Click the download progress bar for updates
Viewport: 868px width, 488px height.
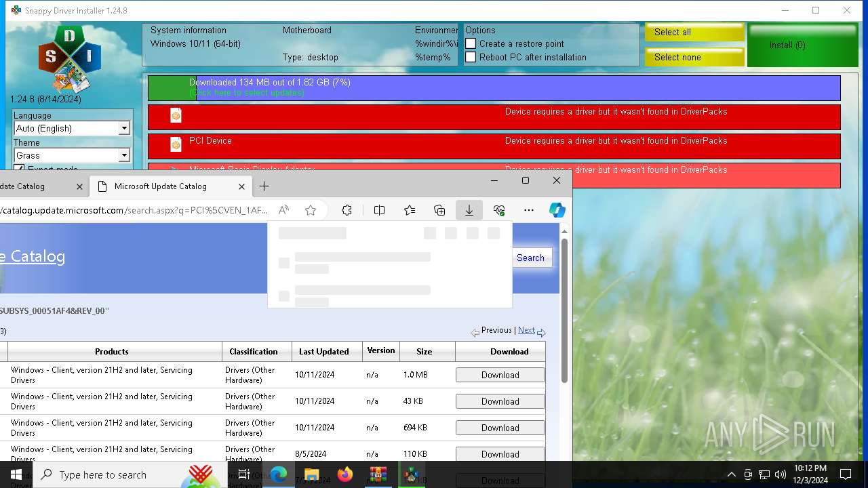[x=494, y=87]
